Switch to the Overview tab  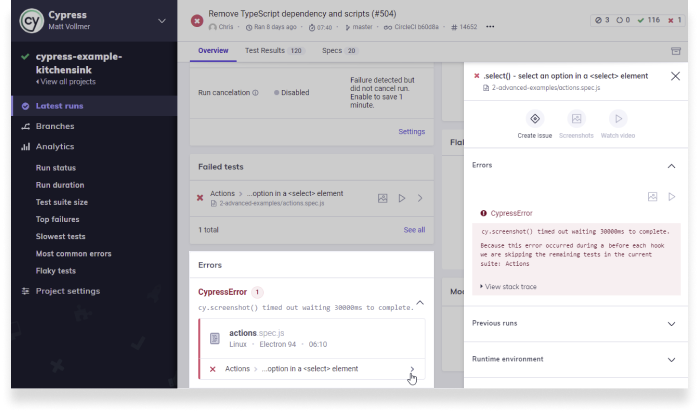click(x=213, y=51)
